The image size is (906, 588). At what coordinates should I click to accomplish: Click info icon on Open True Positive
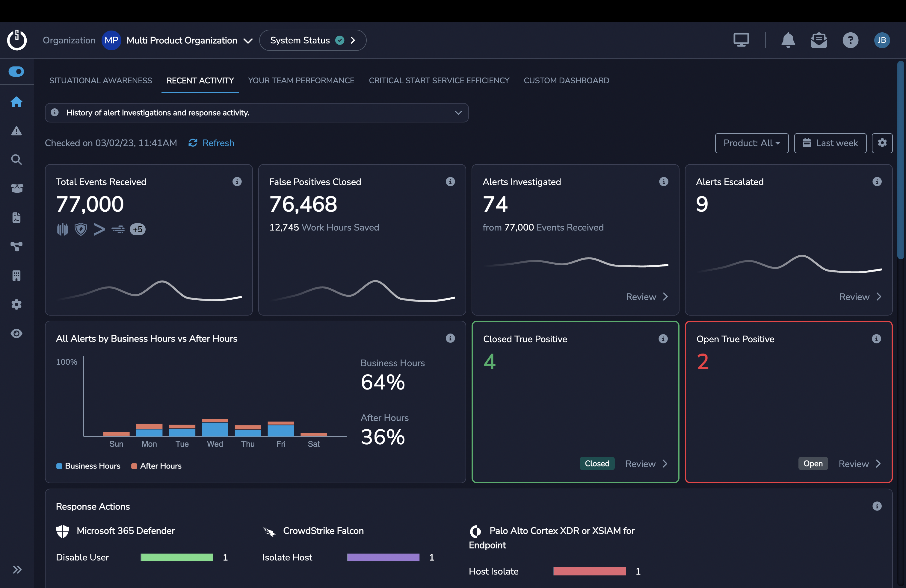click(876, 339)
